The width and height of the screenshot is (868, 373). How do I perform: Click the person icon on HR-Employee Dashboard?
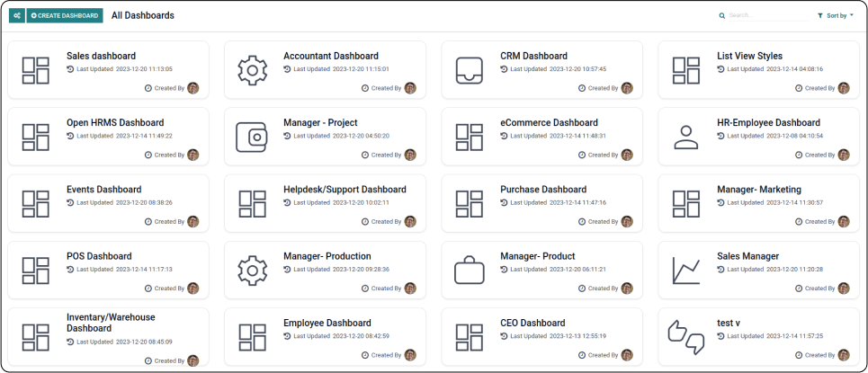686,137
